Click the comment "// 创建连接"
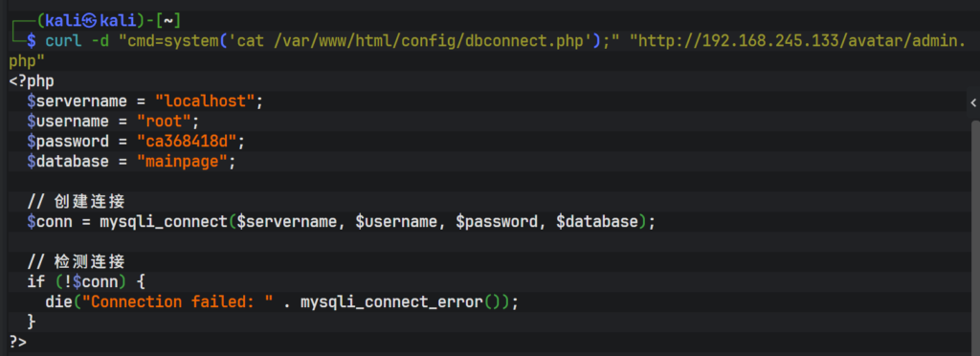This screenshot has height=356, width=980. pyautogui.click(x=77, y=202)
